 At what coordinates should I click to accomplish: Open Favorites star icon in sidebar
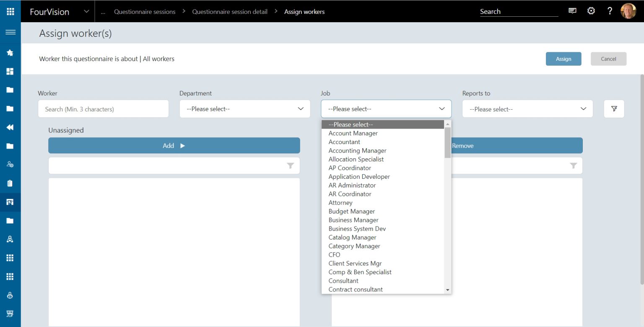coord(10,53)
